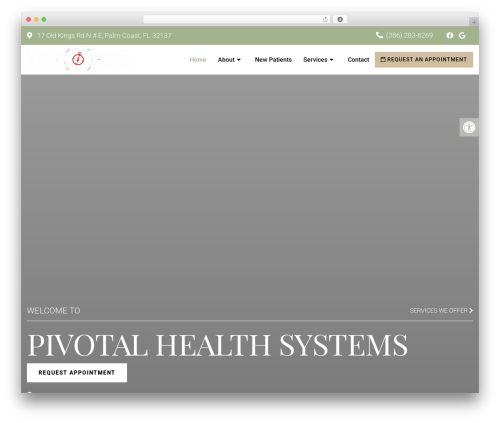
Task: Click the browser address bar
Action: [236, 19]
